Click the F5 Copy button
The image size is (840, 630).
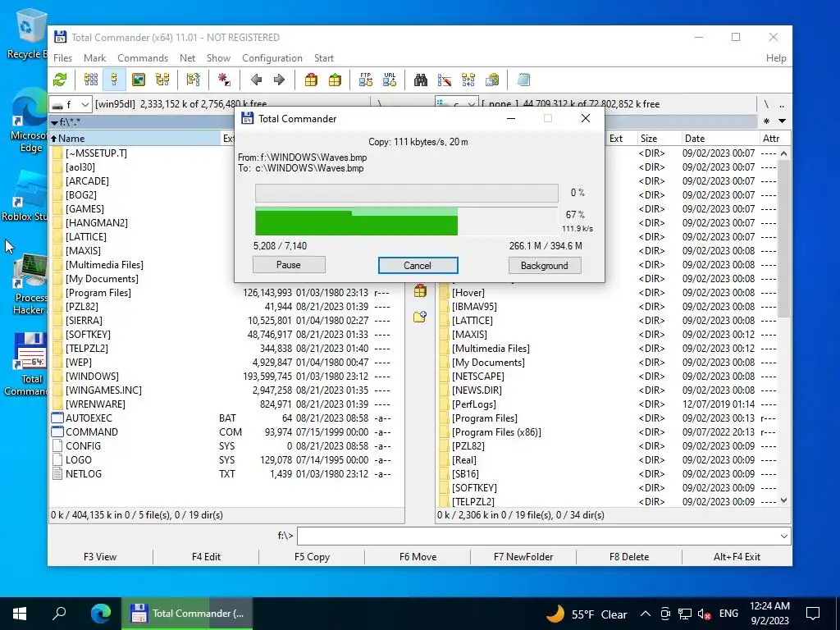312,557
